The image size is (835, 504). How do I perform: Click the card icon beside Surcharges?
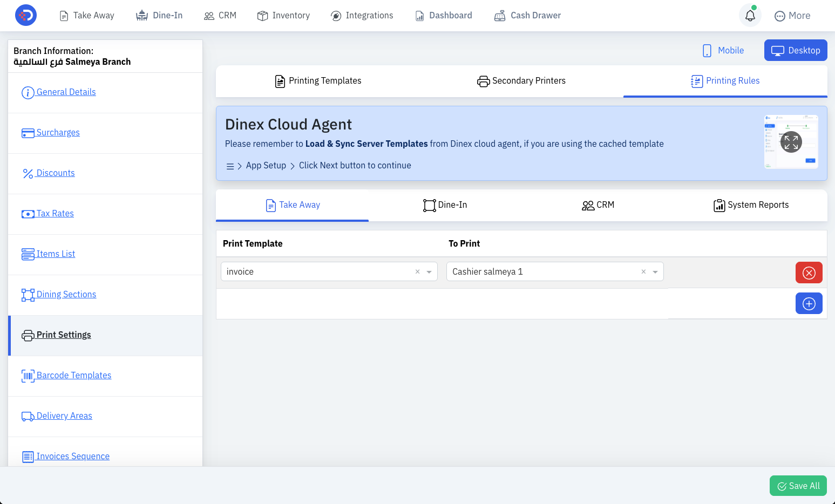(x=28, y=133)
